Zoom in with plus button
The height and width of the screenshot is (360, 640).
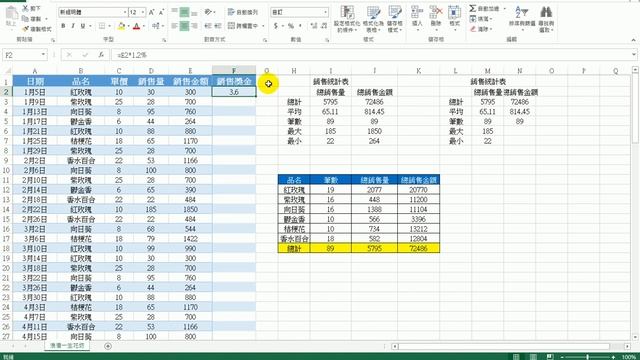pyautogui.click(x=613, y=357)
